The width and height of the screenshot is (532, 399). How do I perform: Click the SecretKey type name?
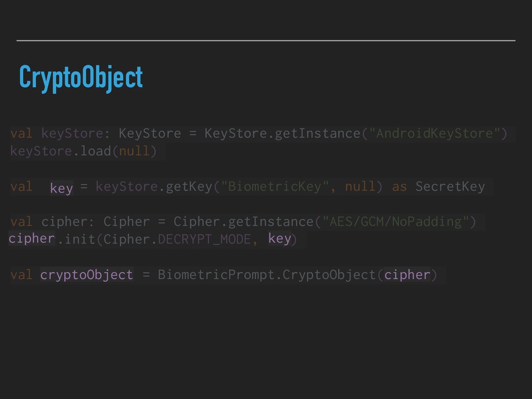[x=450, y=187]
